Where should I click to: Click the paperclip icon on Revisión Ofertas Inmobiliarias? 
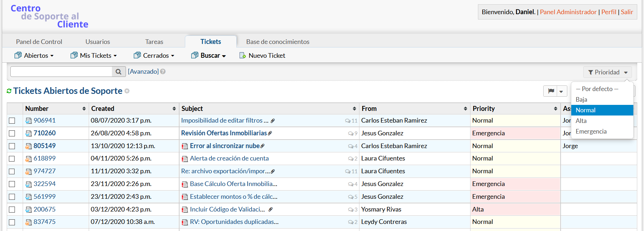click(270, 133)
